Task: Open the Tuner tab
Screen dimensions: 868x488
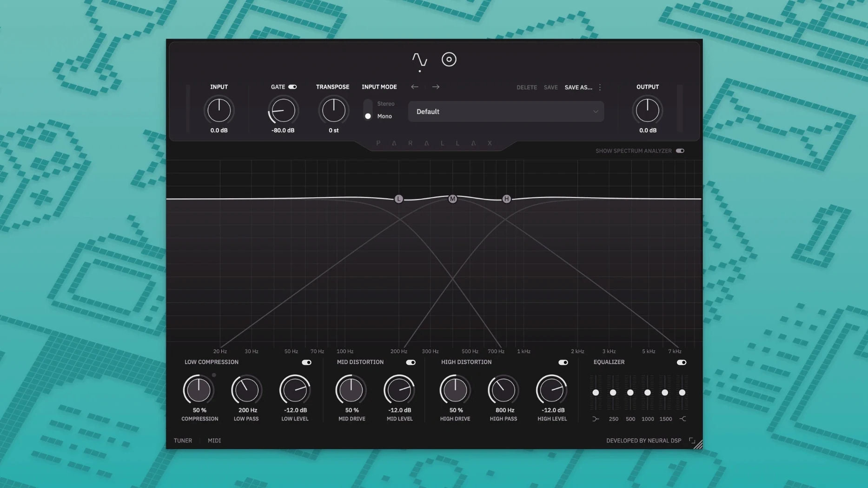Action: (x=183, y=441)
